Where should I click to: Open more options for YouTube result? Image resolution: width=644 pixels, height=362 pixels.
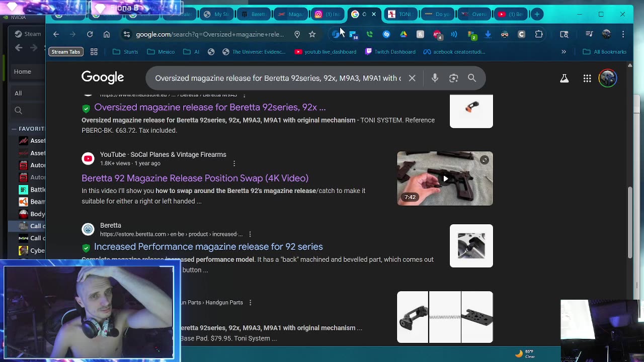(x=234, y=163)
